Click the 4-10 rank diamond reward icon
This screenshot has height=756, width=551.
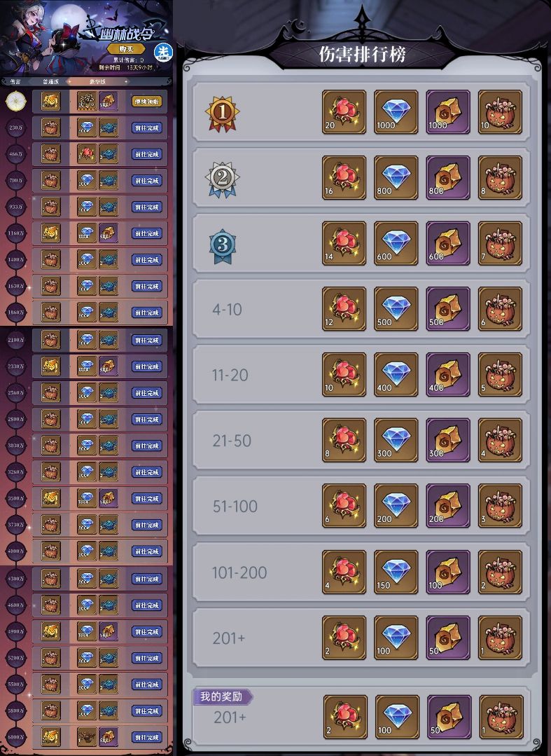pyautogui.click(x=396, y=308)
